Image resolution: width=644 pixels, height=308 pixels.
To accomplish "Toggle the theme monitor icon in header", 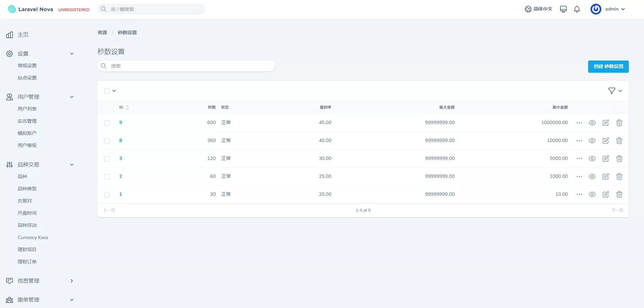I will [563, 9].
